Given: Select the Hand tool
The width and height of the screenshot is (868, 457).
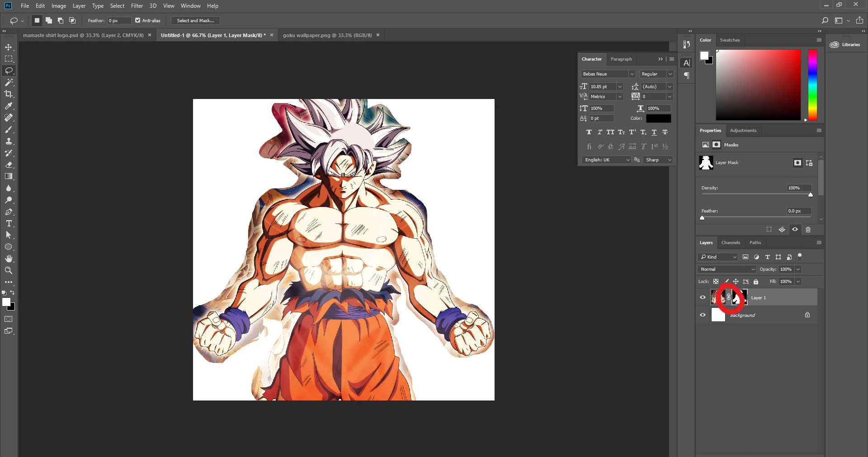Looking at the screenshot, I should 9,259.
